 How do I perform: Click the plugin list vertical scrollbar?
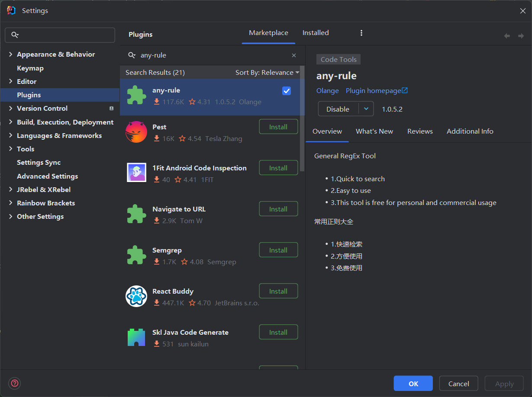302,119
